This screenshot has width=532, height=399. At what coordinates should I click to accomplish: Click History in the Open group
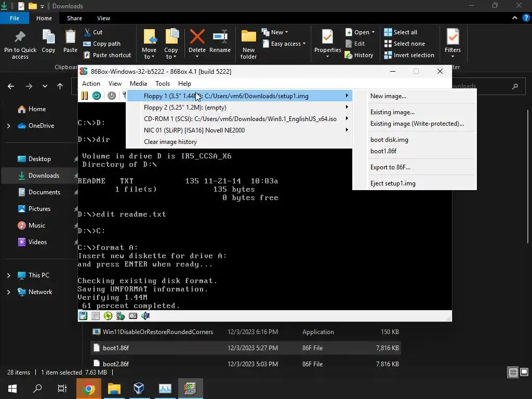[x=359, y=55]
